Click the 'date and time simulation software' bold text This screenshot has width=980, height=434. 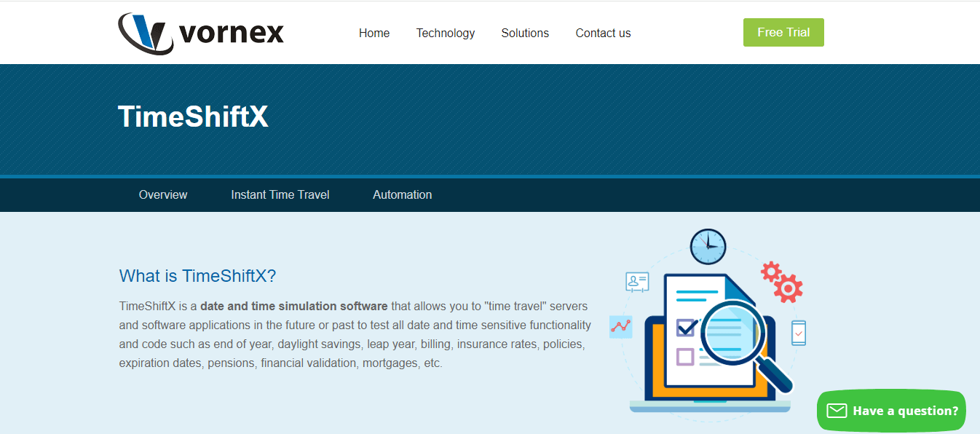(x=294, y=306)
